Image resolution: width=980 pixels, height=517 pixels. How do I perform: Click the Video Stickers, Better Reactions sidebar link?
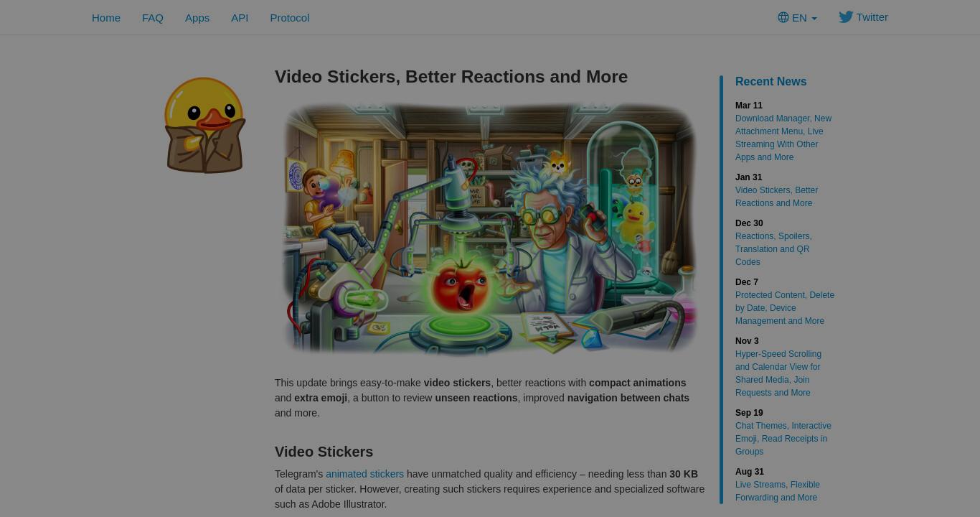[776, 197]
